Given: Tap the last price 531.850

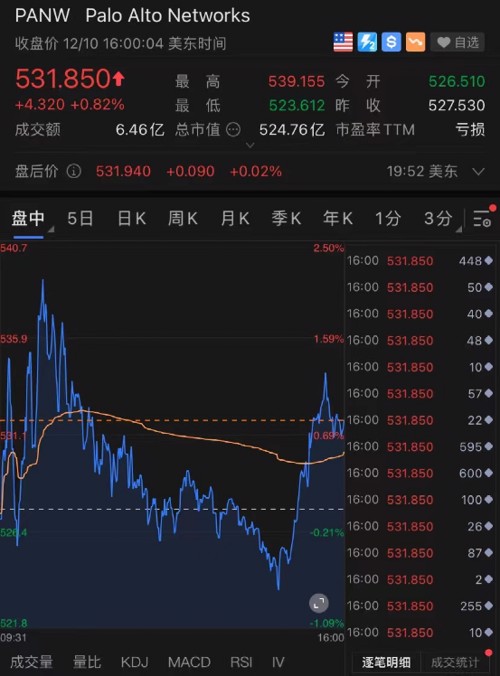Looking at the screenshot, I should [x=63, y=79].
